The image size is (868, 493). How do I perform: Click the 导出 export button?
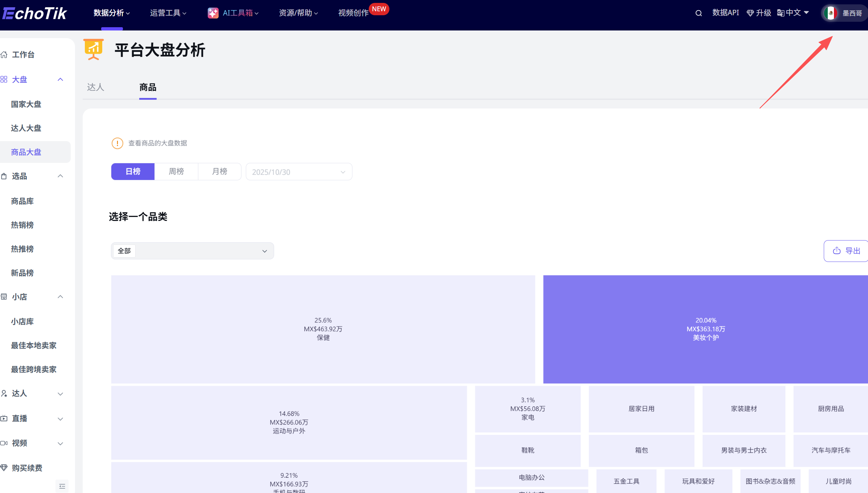846,251
